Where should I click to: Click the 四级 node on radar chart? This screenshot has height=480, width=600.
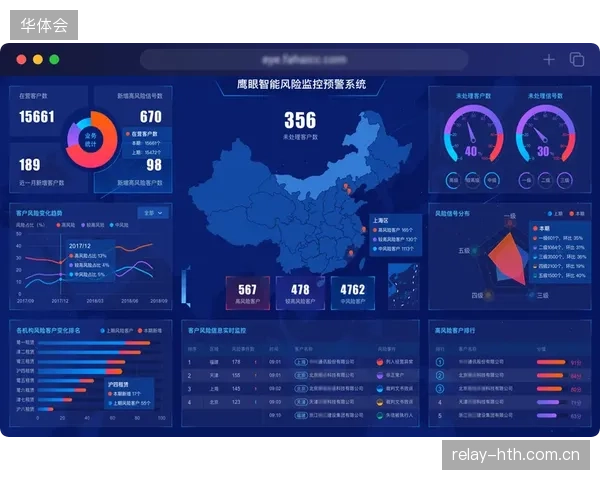[488, 295]
